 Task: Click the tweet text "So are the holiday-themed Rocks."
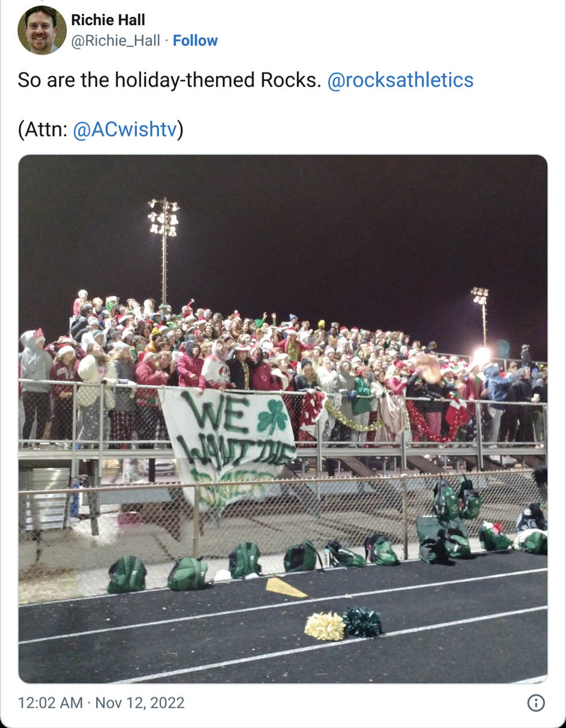[x=169, y=80]
